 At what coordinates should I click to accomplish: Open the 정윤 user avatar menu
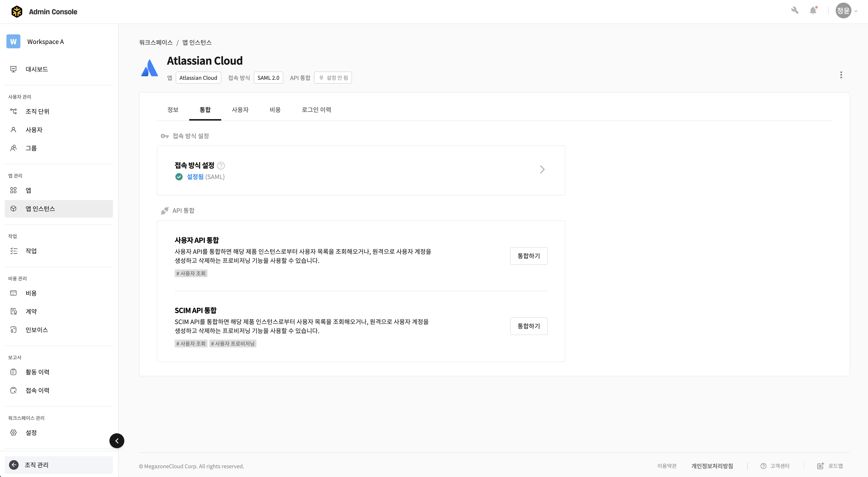pyautogui.click(x=843, y=11)
